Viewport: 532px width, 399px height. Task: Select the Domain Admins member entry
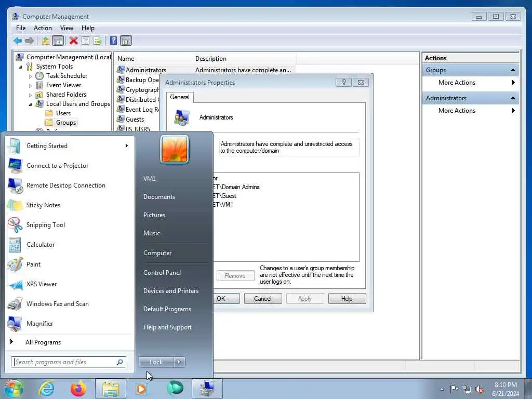[236, 187]
